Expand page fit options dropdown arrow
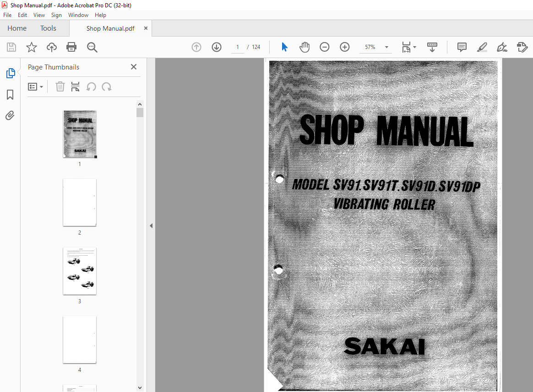 (415, 47)
